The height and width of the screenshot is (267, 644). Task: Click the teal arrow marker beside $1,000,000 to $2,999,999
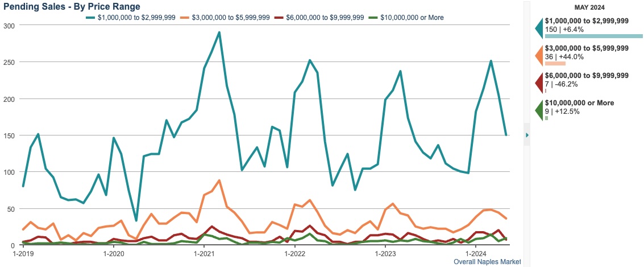(539, 28)
